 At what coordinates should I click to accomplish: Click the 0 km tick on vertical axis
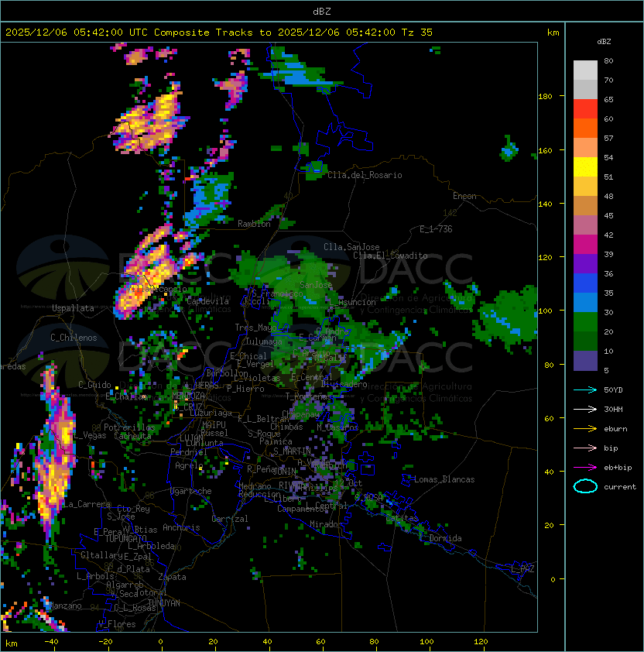pyautogui.click(x=553, y=580)
